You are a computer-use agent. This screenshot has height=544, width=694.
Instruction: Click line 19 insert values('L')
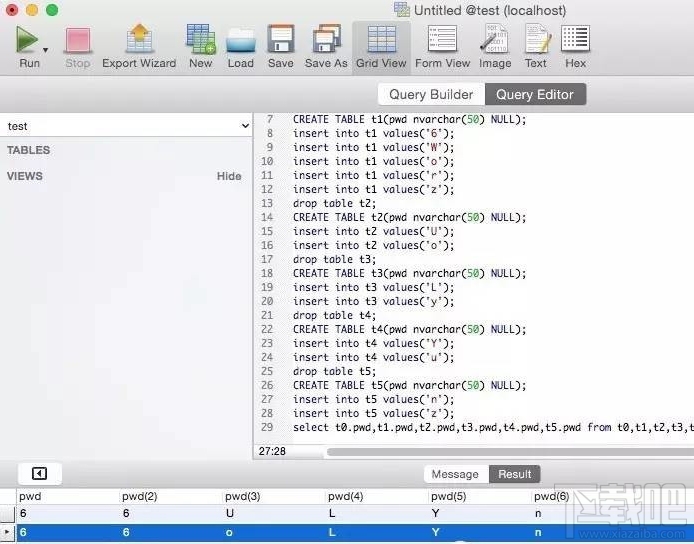(374, 288)
